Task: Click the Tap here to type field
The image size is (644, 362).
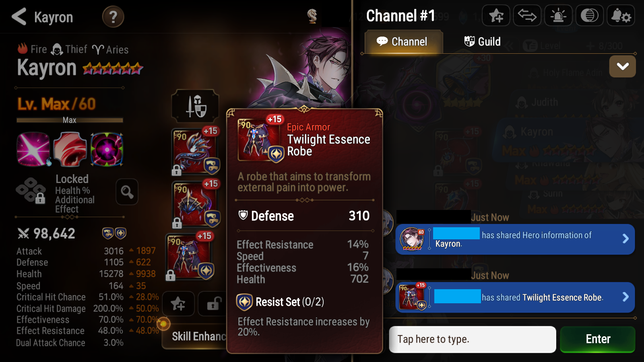Action: coord(473,339)
